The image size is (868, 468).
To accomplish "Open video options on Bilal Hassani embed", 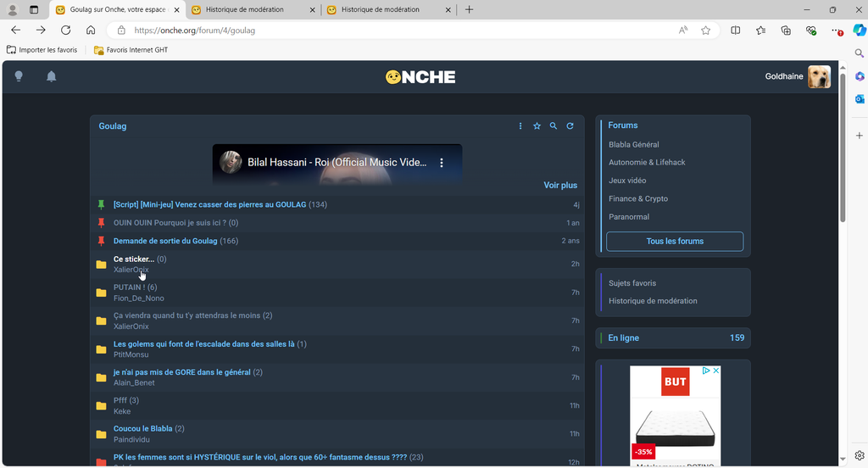I will 441,163.
